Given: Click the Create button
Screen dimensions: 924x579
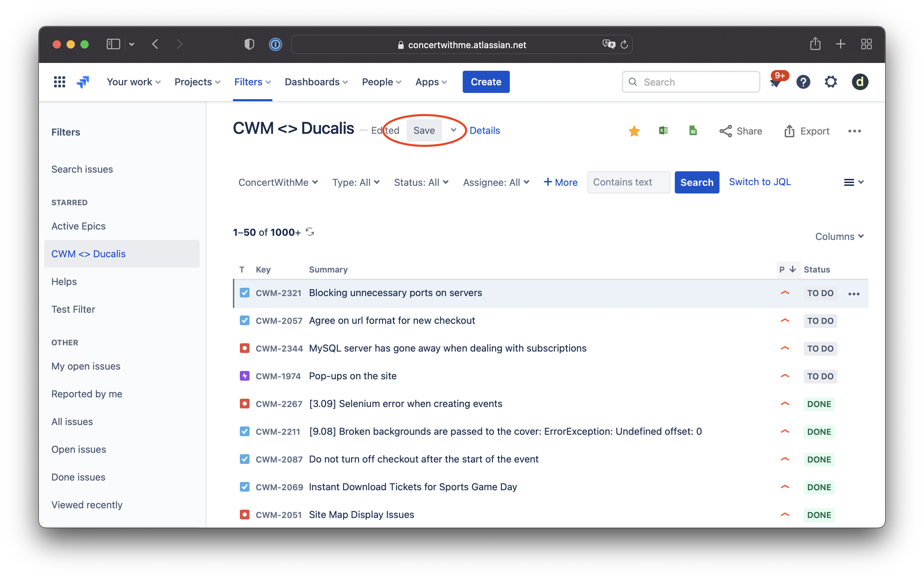Looking at the screenshot, I should [x=486, y=81].
